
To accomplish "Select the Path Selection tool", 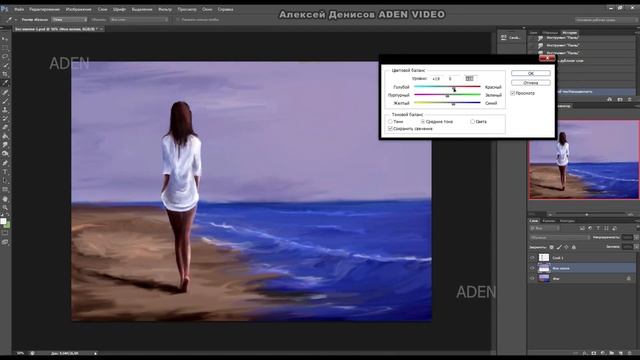I will [5, 180].
